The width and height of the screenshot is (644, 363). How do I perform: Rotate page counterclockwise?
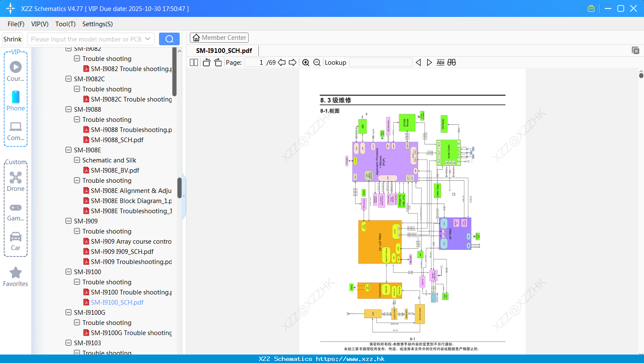pos(206,63)
